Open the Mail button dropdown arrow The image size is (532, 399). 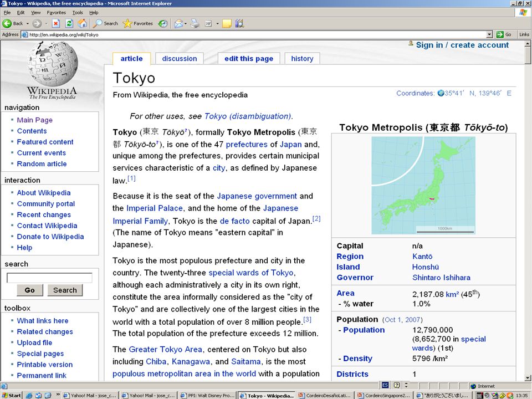click(x=186, y=24)
